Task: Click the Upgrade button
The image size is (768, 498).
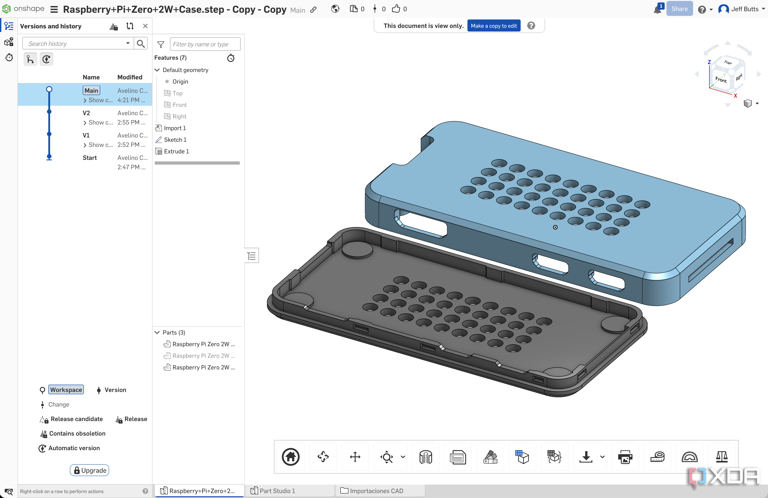Action: (89, 470)
